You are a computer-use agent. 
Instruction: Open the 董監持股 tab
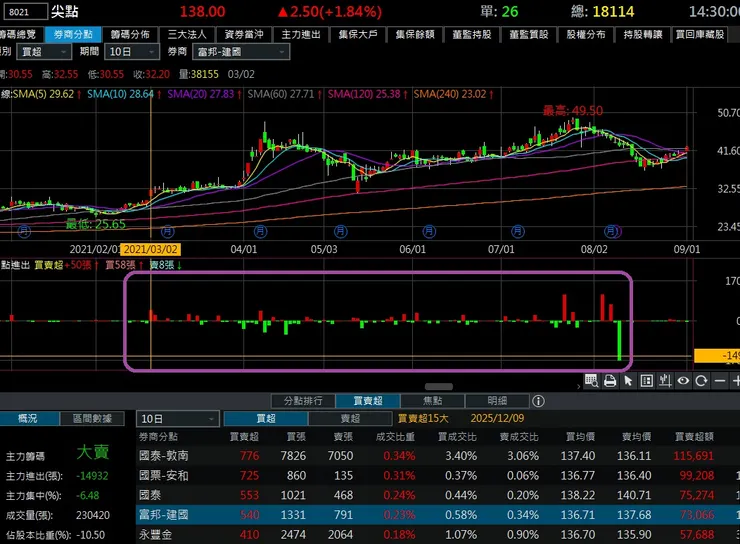(472, 34)
